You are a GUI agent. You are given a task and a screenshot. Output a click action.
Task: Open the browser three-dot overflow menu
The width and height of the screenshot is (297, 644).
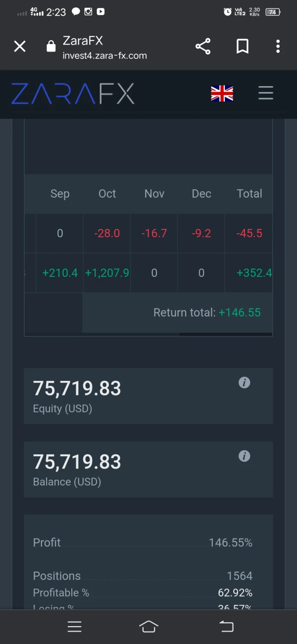tap(278, 47)
